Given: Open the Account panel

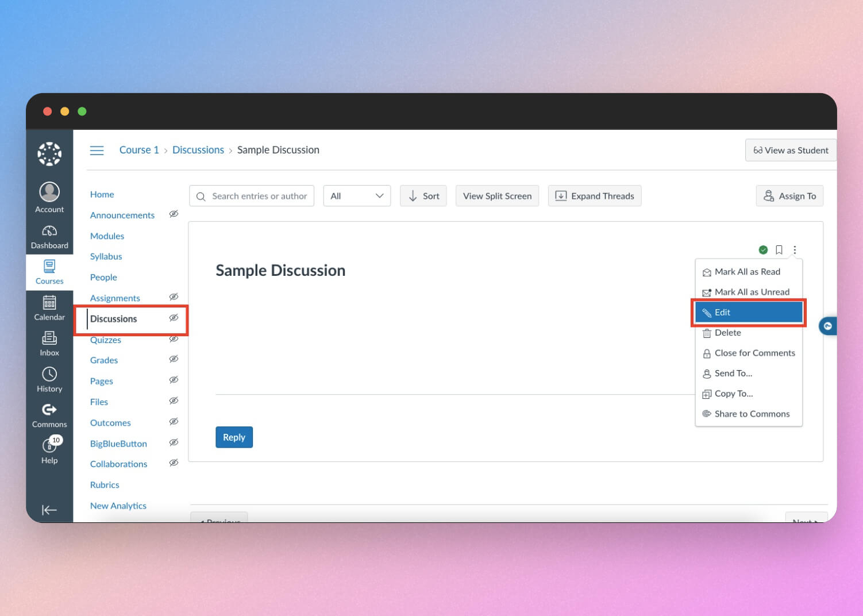Looking at the screenshot, I should (x=49, y=195).
